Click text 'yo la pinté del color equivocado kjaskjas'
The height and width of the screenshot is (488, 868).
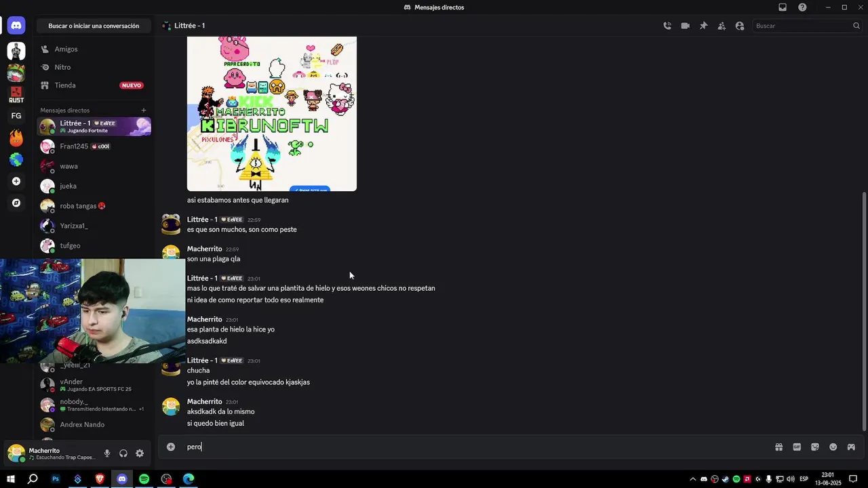248,382
